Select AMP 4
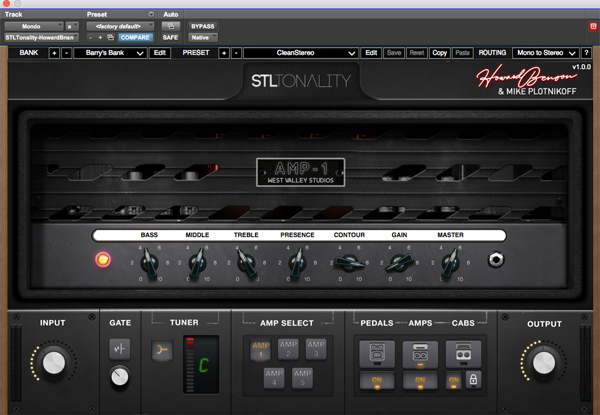Image resolution: width=600 pixels, height=415 pixels. pyautogui.click(x=274, y=378)
